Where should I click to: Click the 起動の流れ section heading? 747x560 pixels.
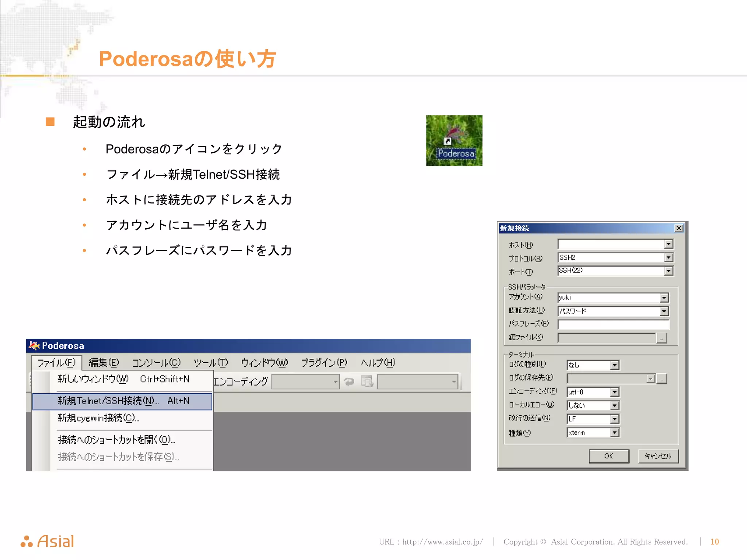pos(109,122)
